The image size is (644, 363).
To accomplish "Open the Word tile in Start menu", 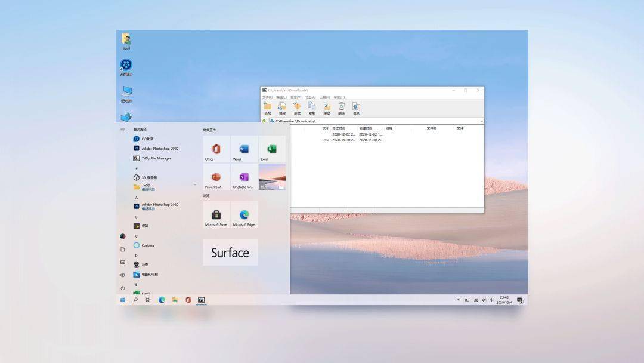I will pos(244,149).
